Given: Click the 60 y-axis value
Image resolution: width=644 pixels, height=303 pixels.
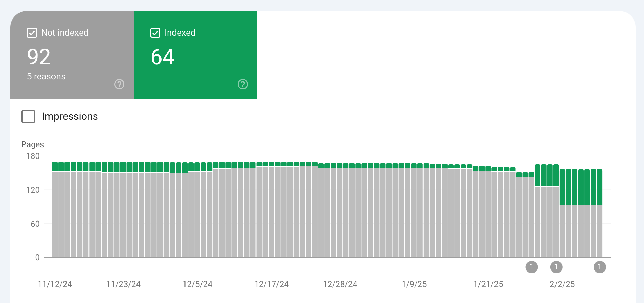Looking at the screenshot, I should pyautogui.click(x=35, y=224).
